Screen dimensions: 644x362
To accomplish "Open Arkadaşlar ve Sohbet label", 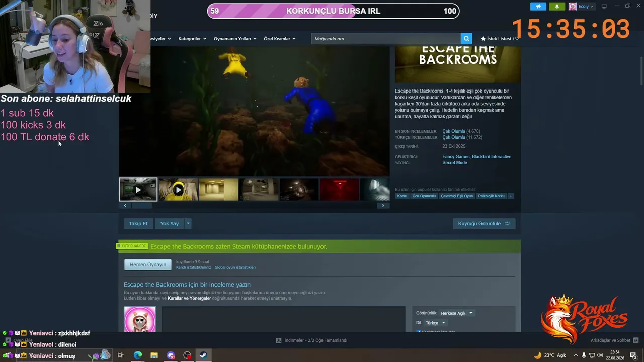I will point(610,340).
